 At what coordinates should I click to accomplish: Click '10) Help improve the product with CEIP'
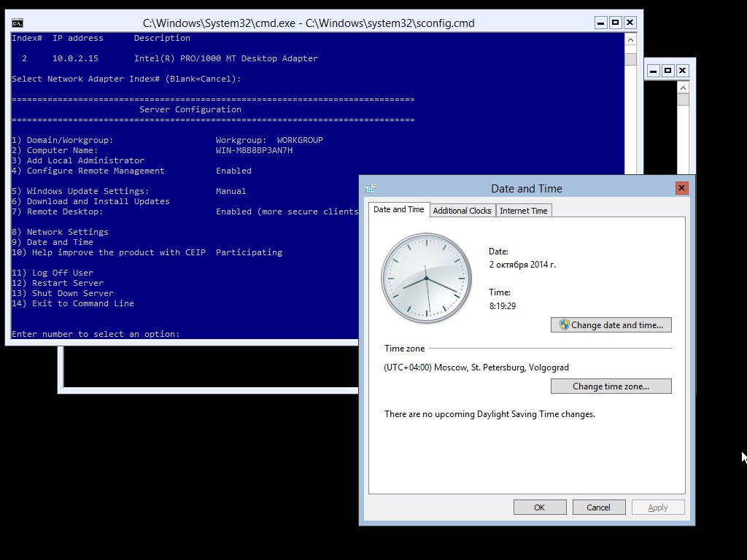pos(109,253)
